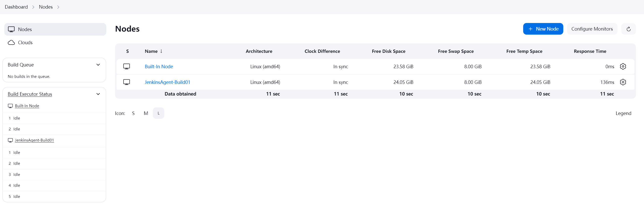Open Configure Monitors
This screenshot has height=209, width=644.
(592, 29)
